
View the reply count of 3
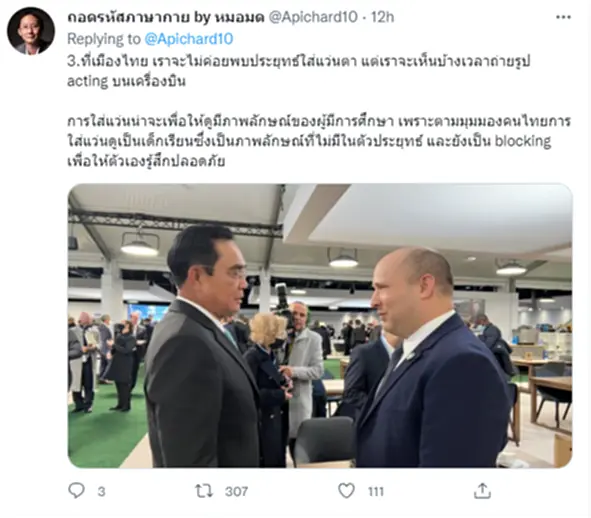point(101,492)
